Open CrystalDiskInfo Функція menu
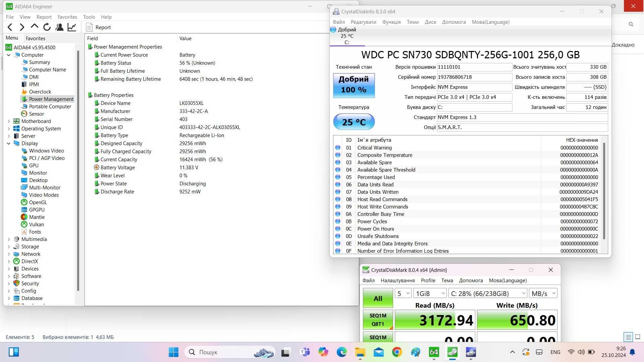This screenshot has height=362, width=644. point(391,22)
